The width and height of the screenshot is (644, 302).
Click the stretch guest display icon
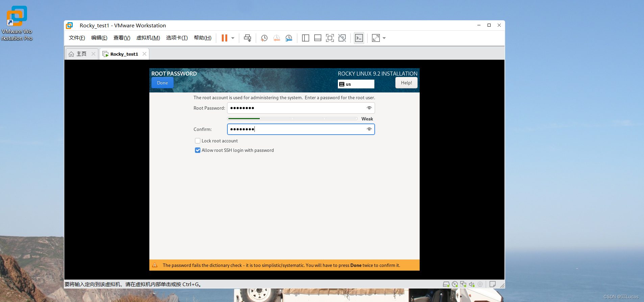[x=376, y=38]
